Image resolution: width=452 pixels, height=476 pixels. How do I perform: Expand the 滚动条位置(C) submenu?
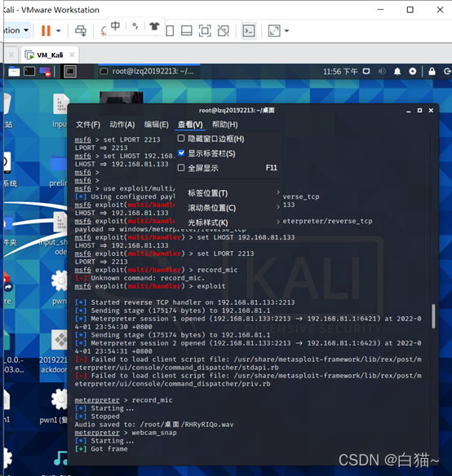click(x=229, y=208)
